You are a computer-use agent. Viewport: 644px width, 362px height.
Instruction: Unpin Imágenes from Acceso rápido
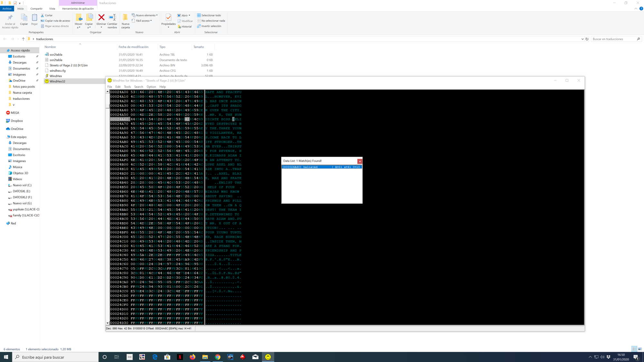37,74
